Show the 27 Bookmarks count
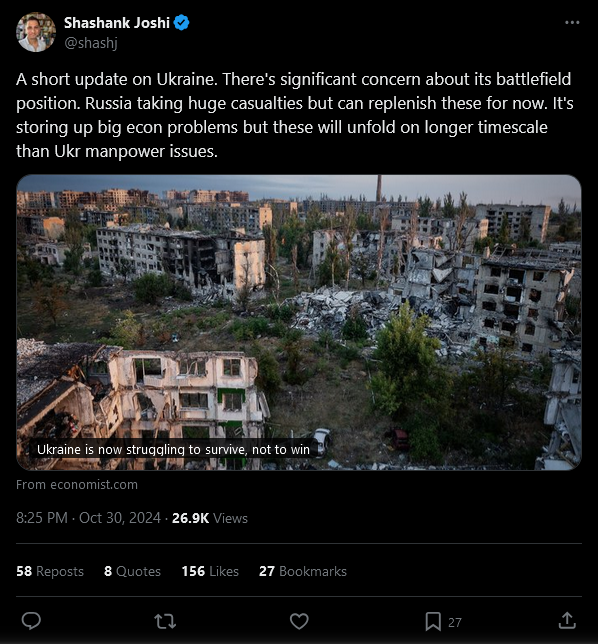The width and height of the screenshot is (598, 644). (x=303, y=571)
